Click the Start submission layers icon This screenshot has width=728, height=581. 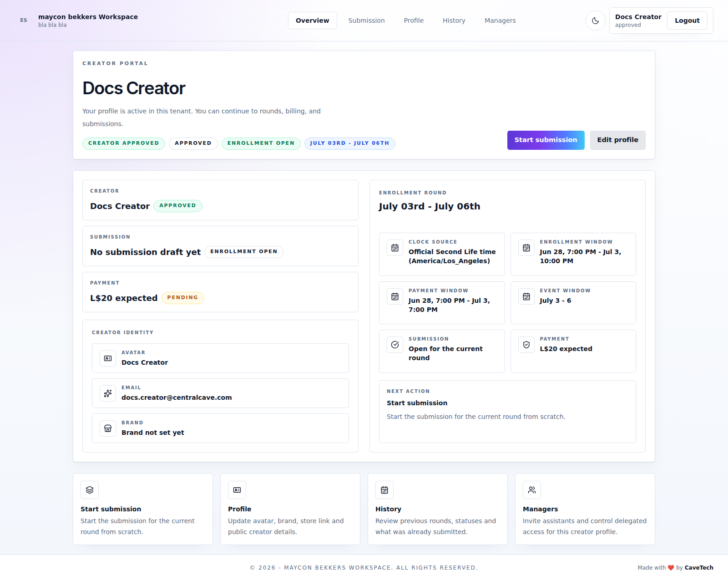tap(90, 490)
